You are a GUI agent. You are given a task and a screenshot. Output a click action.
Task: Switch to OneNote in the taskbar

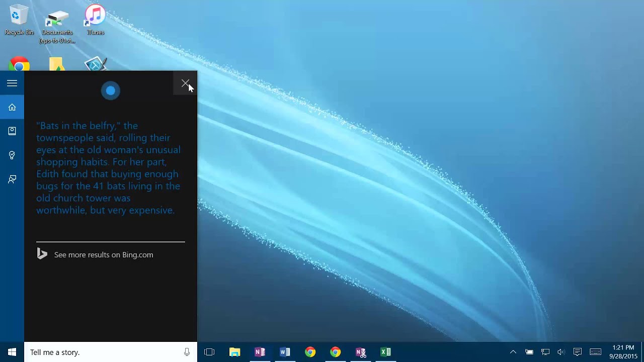(x=260, y=352)
